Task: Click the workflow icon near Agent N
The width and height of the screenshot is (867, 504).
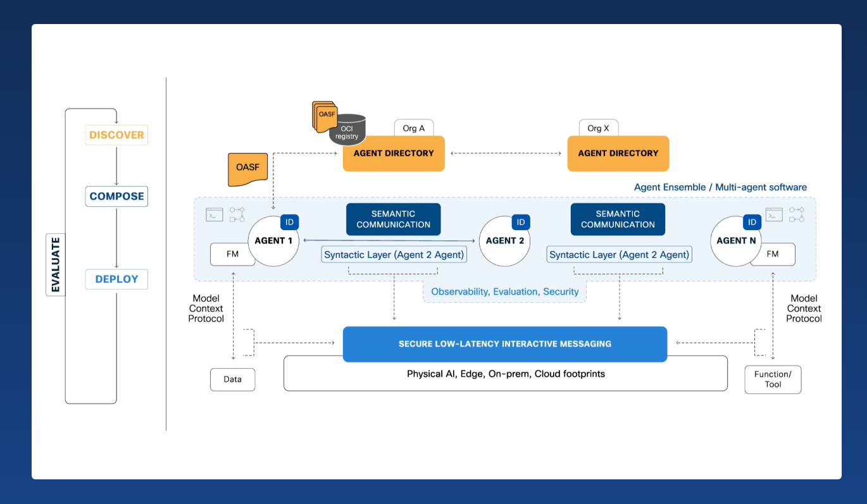Action: click(x=796, y=214)
